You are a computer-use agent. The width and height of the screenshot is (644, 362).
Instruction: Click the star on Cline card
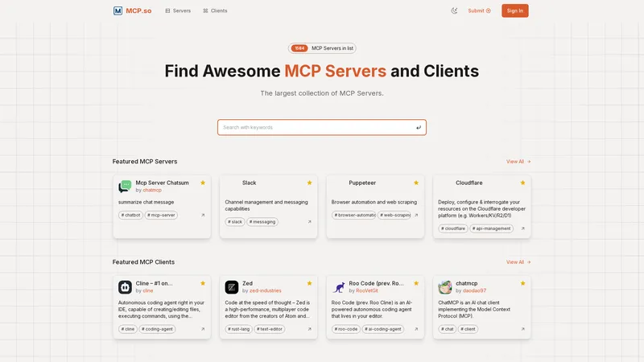(x=203, y=283)
